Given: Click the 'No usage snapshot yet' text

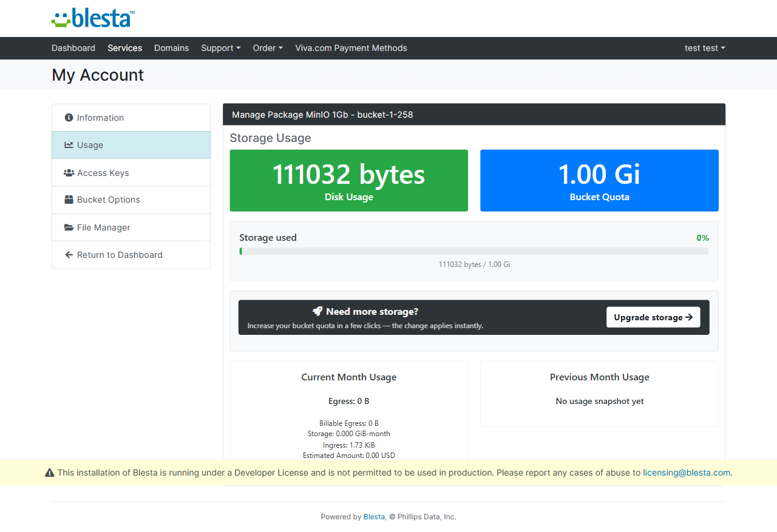Looking at the screenshot, I should pos(600,402).
